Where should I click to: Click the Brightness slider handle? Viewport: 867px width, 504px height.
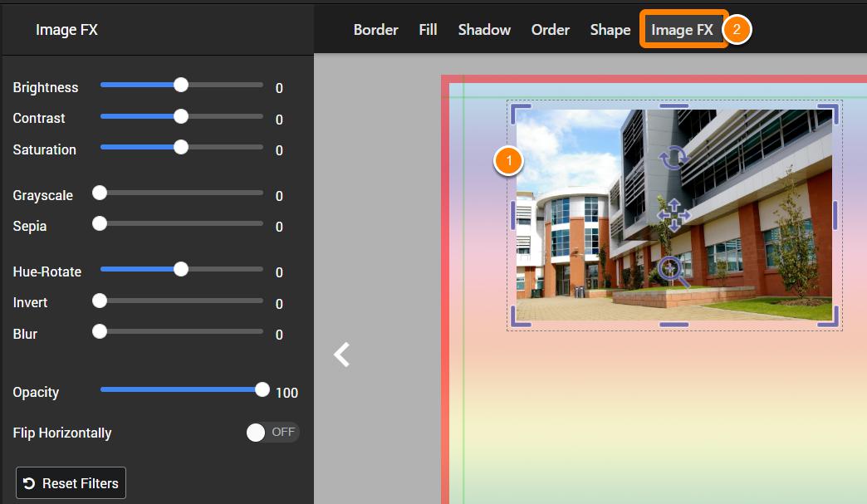click(x=181, y=85)
